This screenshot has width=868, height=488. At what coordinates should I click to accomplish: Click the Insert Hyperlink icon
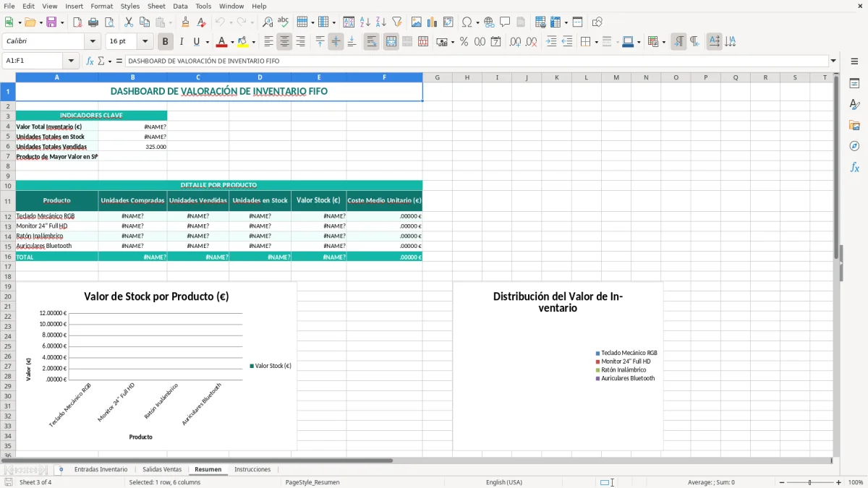pos(490,22)
